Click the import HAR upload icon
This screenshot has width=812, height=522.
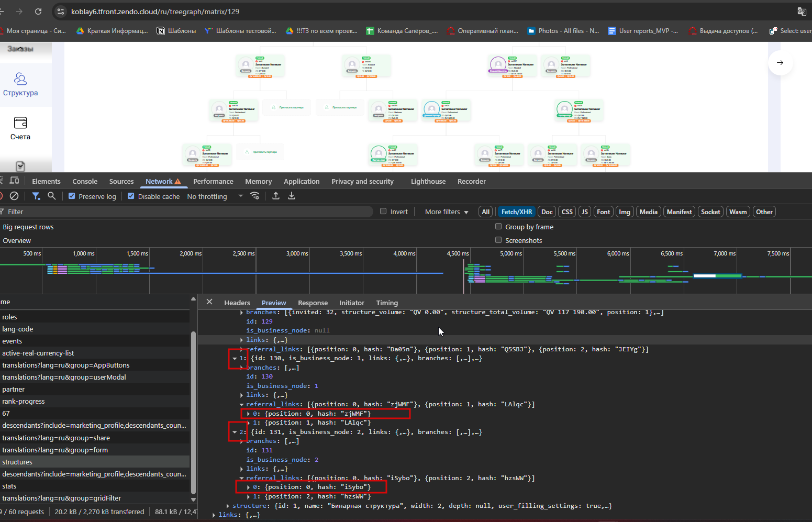click(x=276, y=196)
